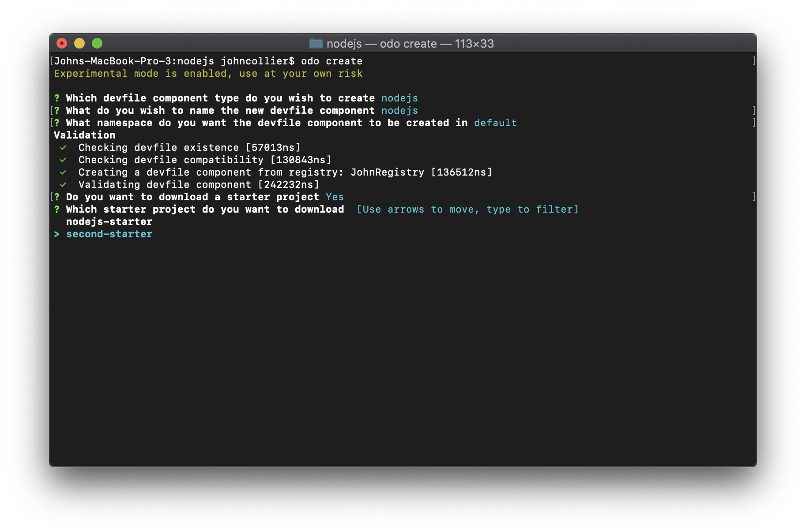Viewport: 806px width, 532px height.
Task: Click the 'nodejs' answer after 'to create'
Action: (x=399, y=98)
